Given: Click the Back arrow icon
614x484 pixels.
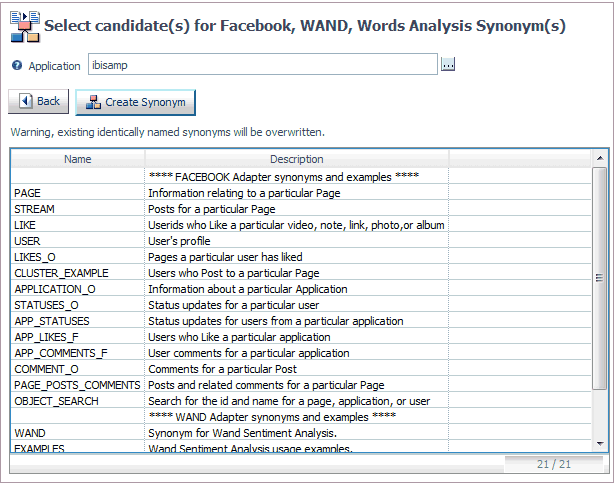Looking at the screenshot, I should [26, 101].
